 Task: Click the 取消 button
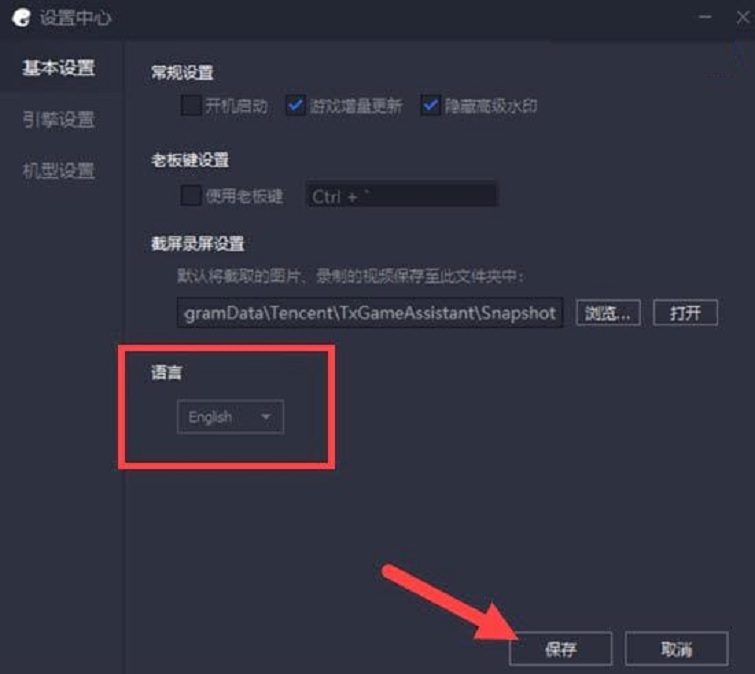(677, 649)
